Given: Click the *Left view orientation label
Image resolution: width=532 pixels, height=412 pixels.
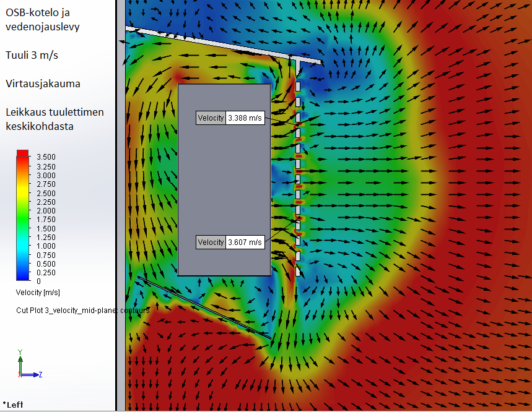Looking at the screenshot, I should (x=12, y=405).
